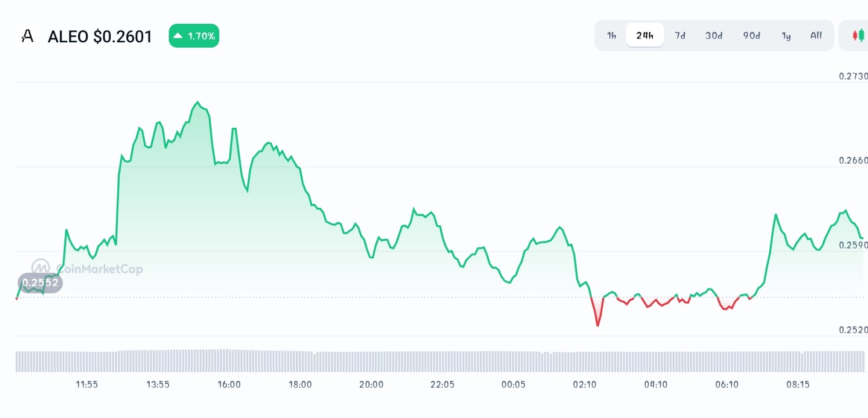Select the 24h timeframe tab
This screenshot has height=418, width=868.
645,35
